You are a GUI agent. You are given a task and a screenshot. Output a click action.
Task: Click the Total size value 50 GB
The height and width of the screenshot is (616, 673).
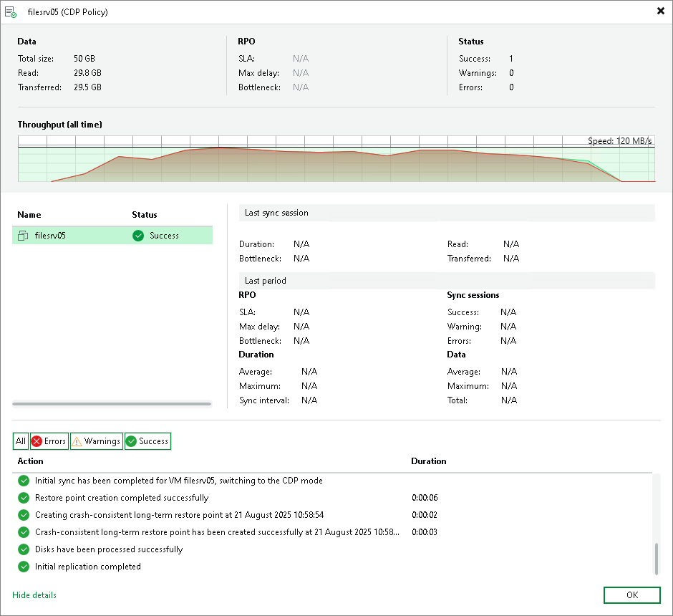pos(84,59)
